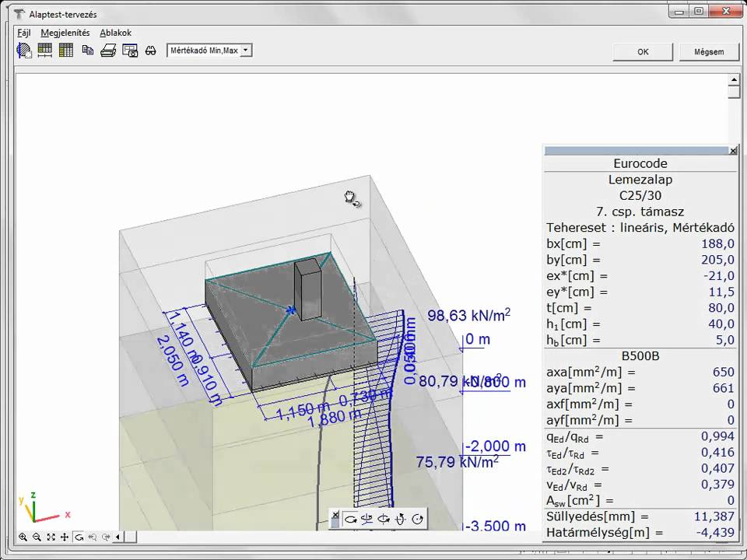Open the Mértékadó Min,Max dropdown
This screenshot has height=560, width=747.
point(246,50)
